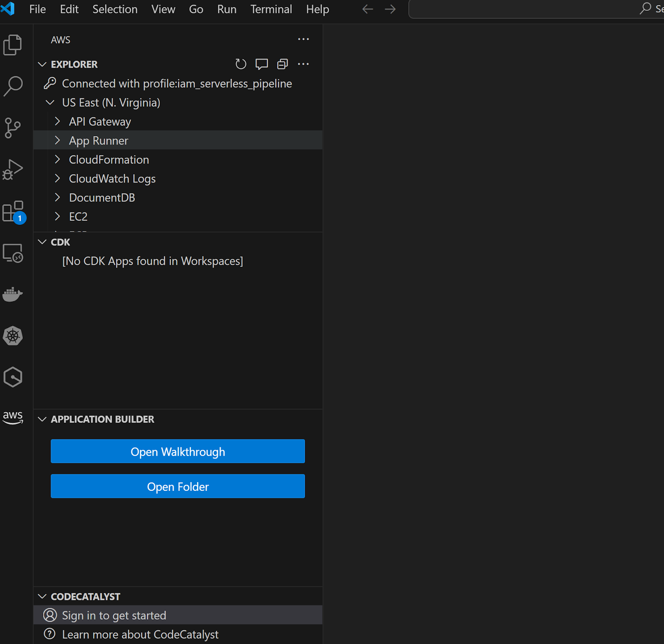Image resolution: width=664 pixels, height=644 pixels.
Task: Go forward with the right arrow
Action: (390, 9)
